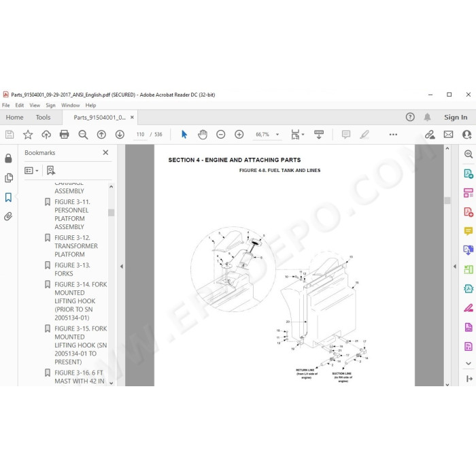Open bookmarks options dropdown
The image size is (476, 476).
point(31,171)
